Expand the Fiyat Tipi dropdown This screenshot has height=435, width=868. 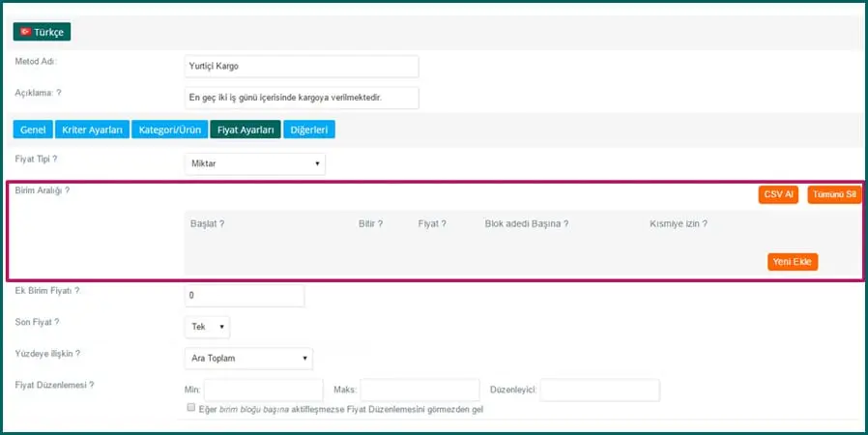[x=254, y=164]
